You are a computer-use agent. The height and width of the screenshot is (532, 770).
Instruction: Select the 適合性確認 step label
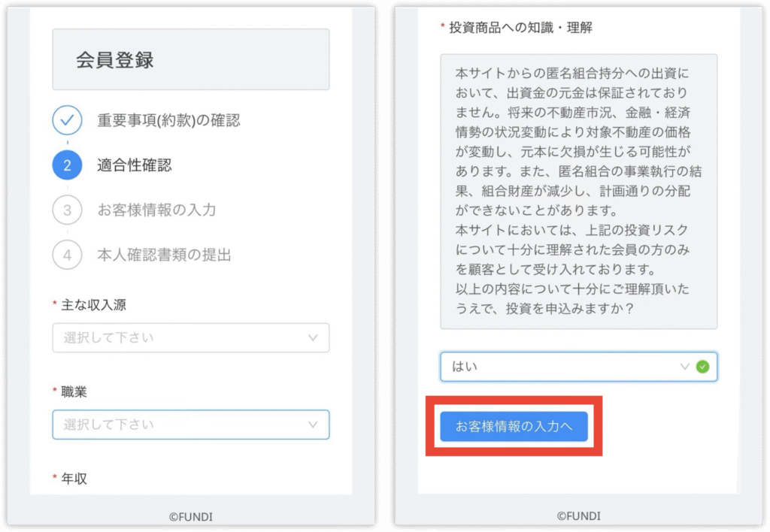[135, 165]
